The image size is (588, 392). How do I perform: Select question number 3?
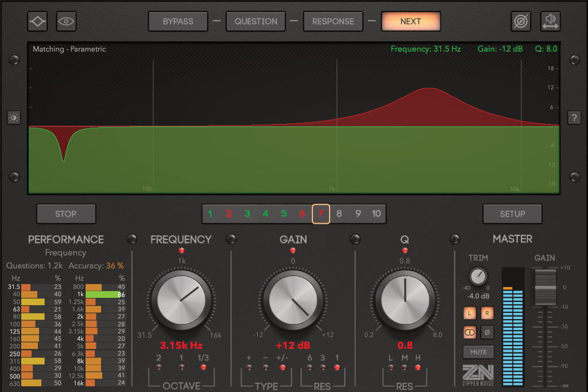247,214
